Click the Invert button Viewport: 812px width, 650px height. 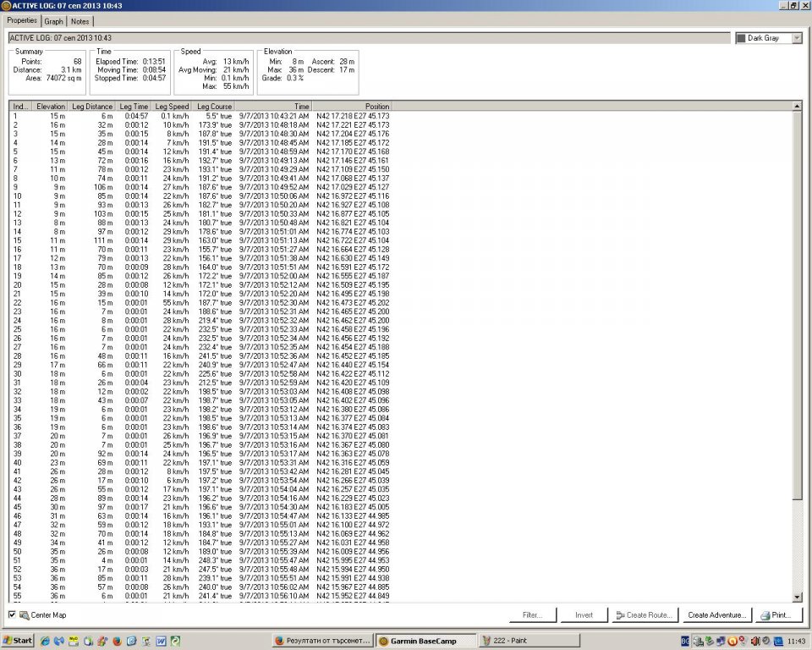point(584,614)
